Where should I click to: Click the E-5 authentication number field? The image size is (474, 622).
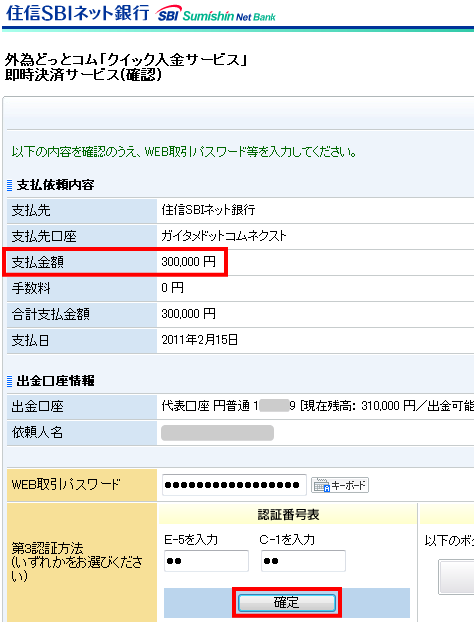coord(206,561)
